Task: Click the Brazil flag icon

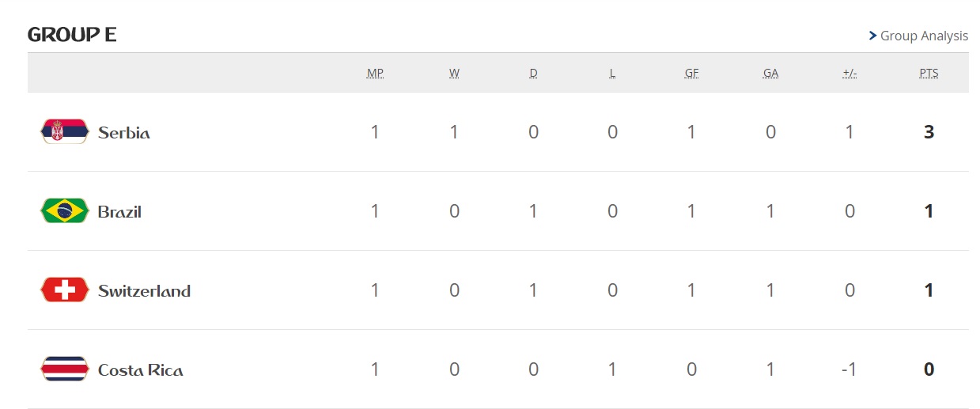Action: [x=64, y=210]
